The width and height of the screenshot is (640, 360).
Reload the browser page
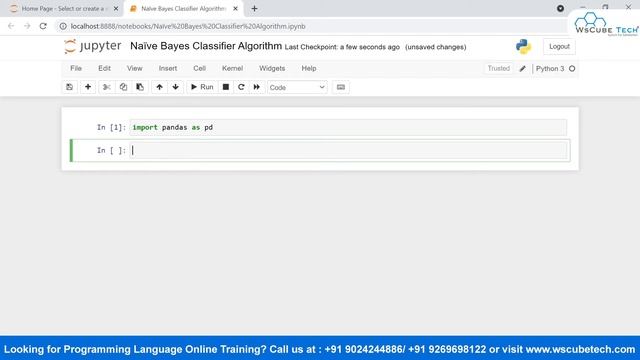pyautogui.click(x=43, y=26)
